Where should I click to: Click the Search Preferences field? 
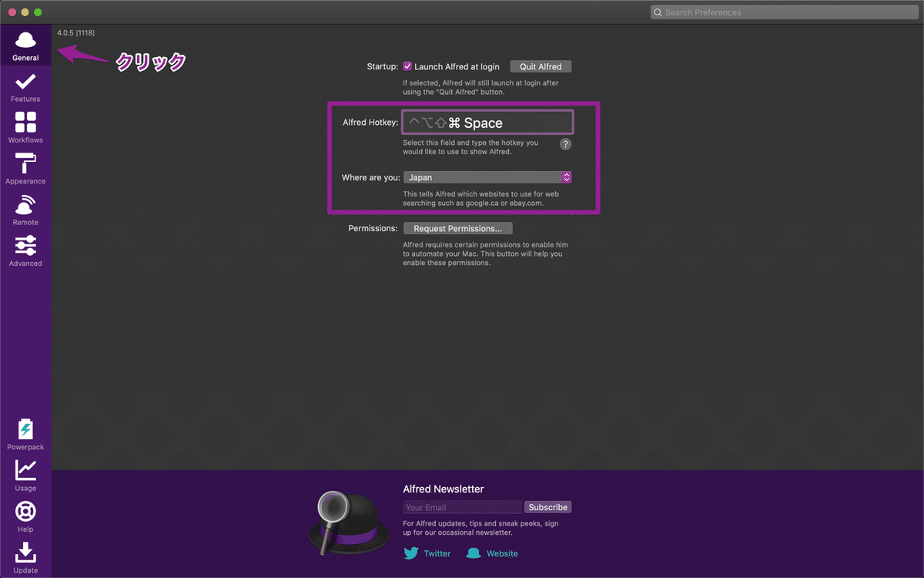(x=784, y=12)
